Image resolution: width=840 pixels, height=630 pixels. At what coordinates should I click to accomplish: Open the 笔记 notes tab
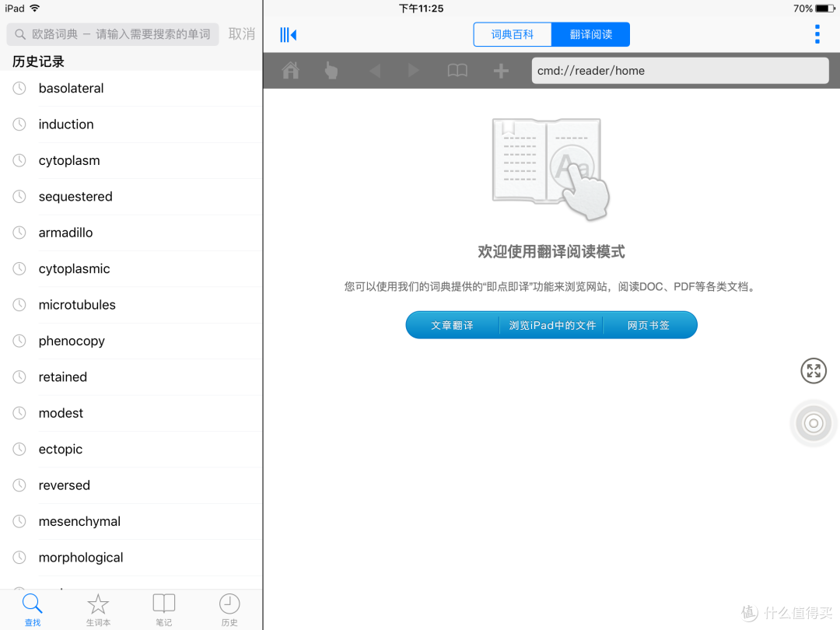click(164, 610)
